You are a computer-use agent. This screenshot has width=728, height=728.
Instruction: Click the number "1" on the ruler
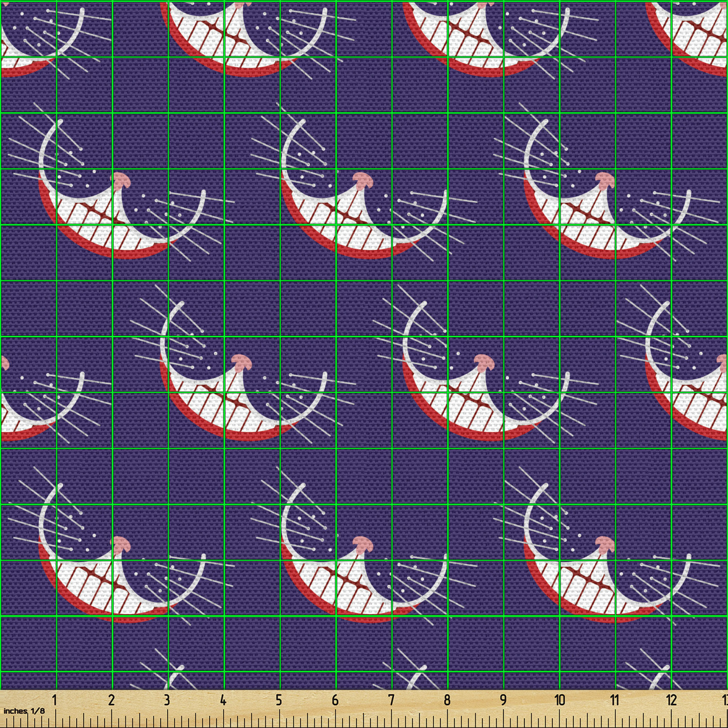pos(54,700)
